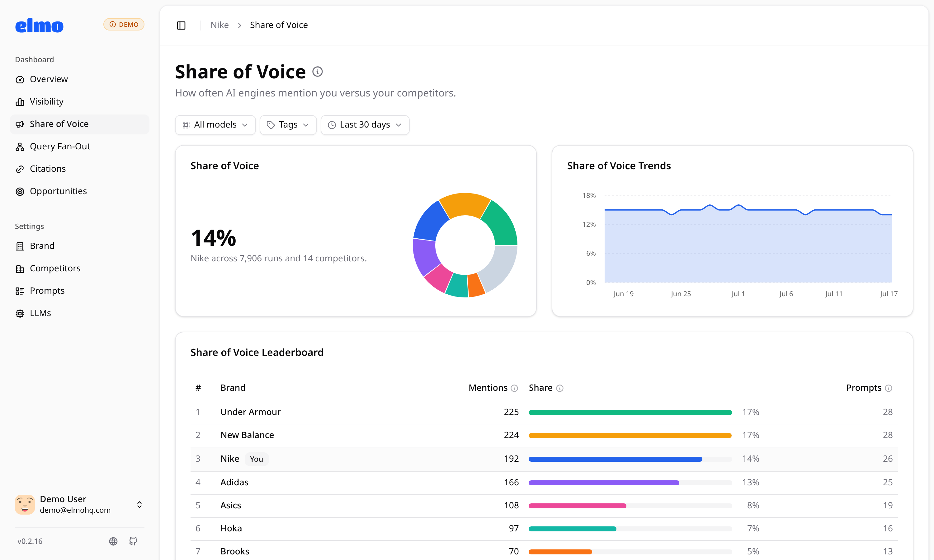Viewport: 934px width, 560px height.
Task: Click the Share of Voice megaphone icon
Action: [x=20, y=124]
